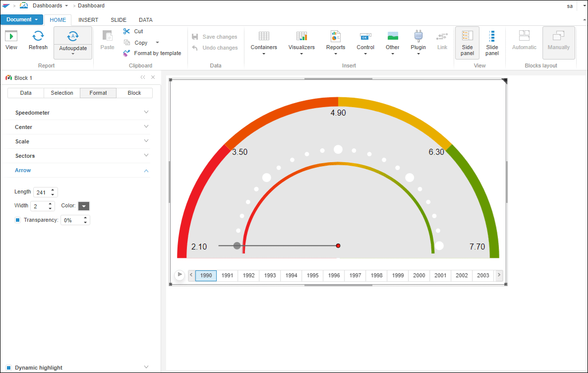Toggle the arrow Transparency checkbox
The width and height of the screenshot is (588, 373).
pos(18,220)
